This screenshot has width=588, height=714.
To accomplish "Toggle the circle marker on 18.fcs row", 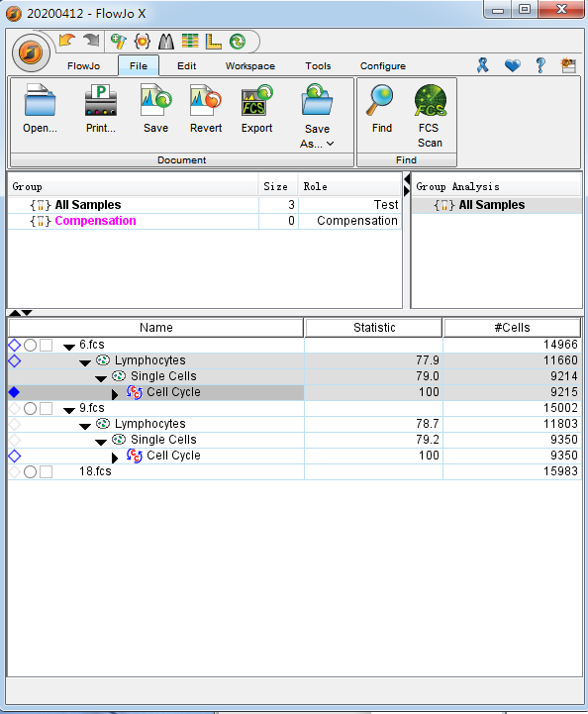I will click(x=30, y=471).
